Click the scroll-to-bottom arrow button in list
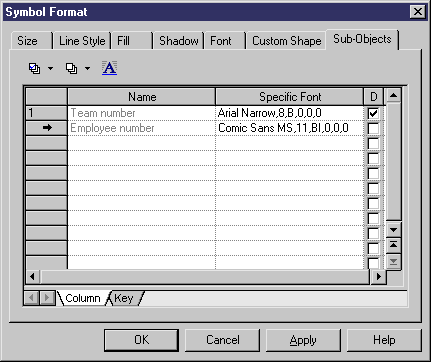Screen dimensions: 431x362 pos(393,261)
